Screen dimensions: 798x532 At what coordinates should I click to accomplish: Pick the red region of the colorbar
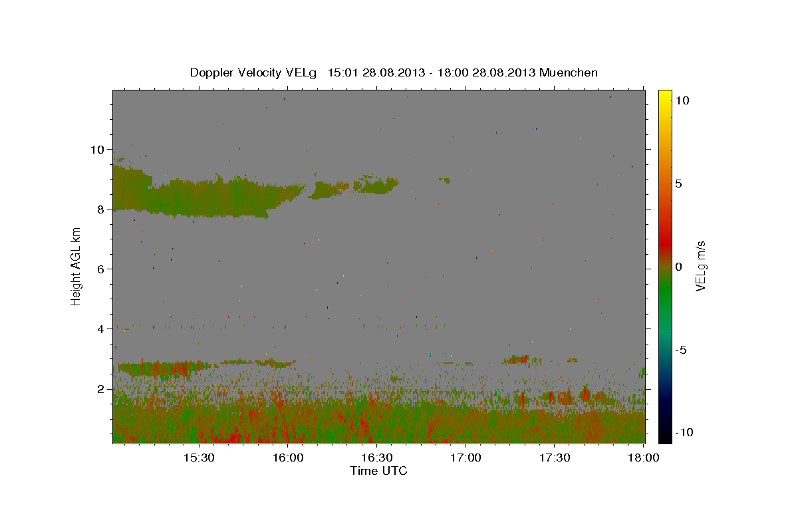point(665,243)
